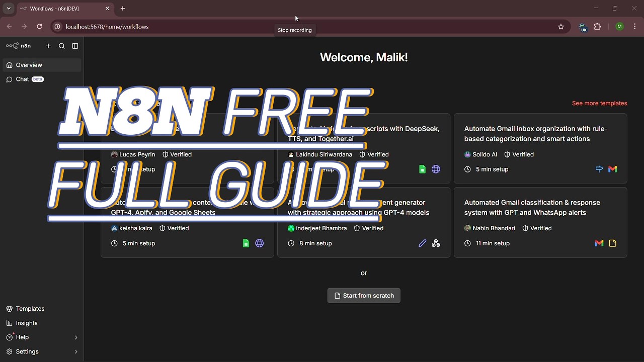Open browser three-dot menu
The height and width of the screenshot is (362, 644).
[x=635, y=27]
